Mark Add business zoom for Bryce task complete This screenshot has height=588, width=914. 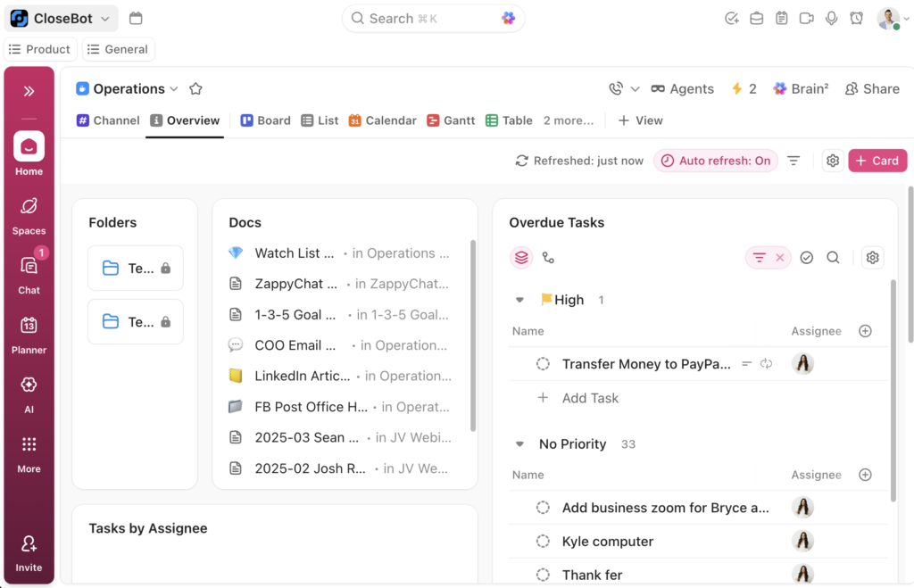click(x=543, y=508)
